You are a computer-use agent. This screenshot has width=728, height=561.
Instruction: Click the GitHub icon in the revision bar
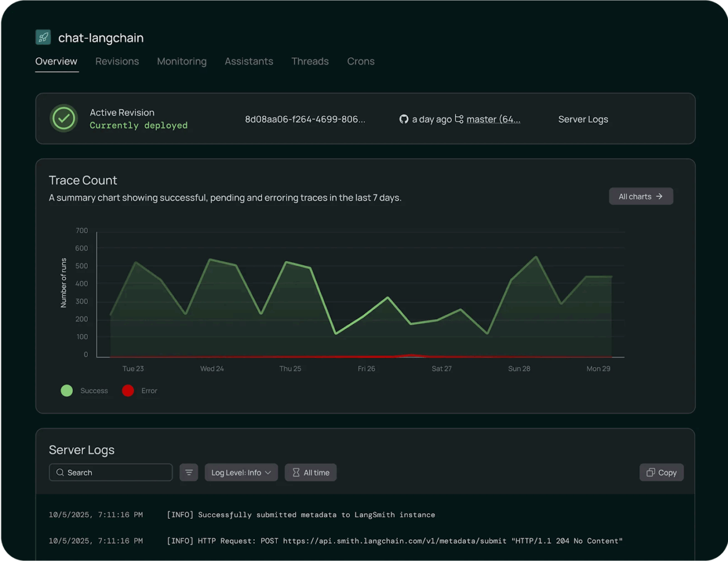click(x=404, y=119)
